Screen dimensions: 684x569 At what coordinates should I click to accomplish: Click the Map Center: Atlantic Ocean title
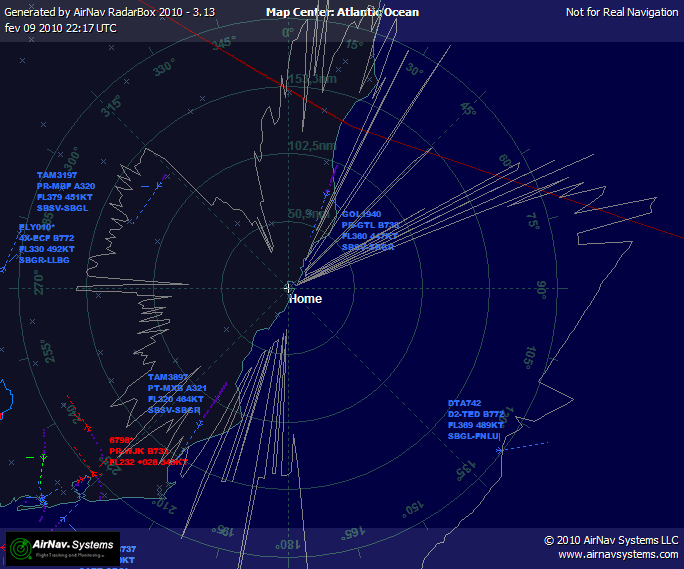[342, 12]
